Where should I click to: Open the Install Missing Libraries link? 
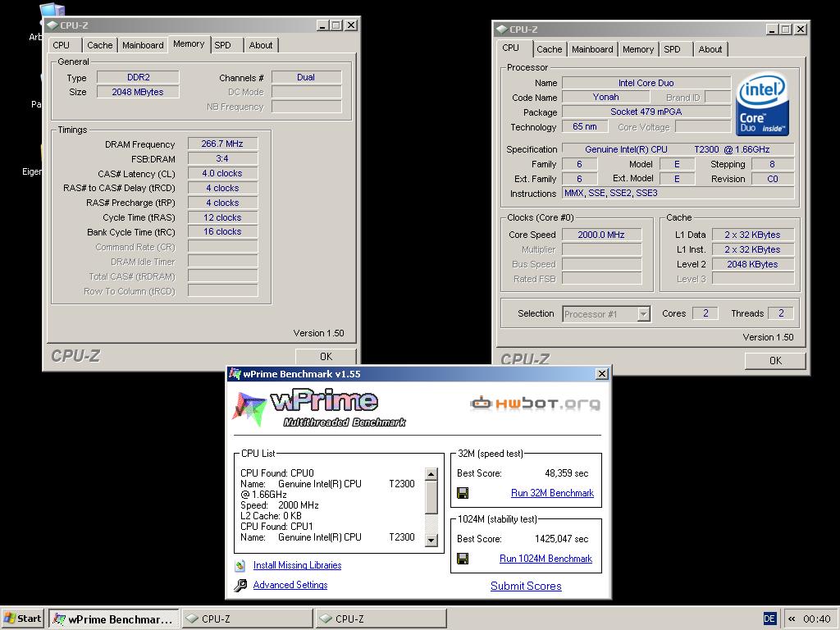point(297,565)
